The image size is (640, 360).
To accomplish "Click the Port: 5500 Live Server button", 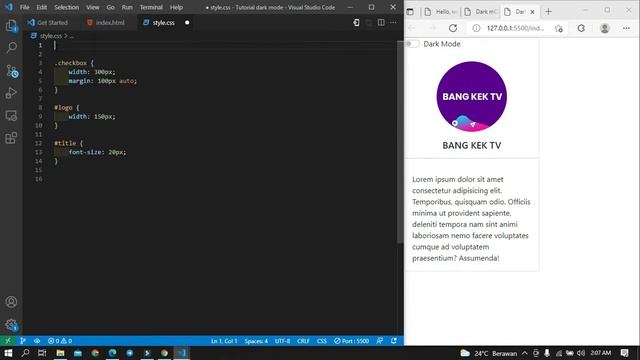I will [x=351, y=341].
